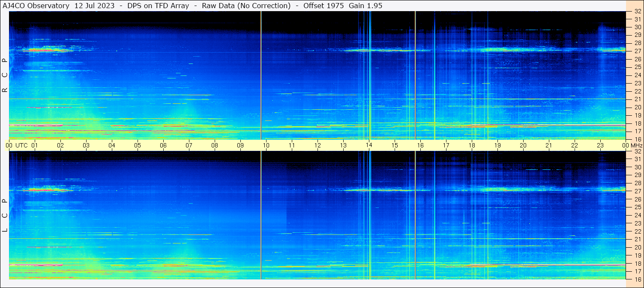
Task: Select hour 21 on the time axis
Action: click(549, 145)
